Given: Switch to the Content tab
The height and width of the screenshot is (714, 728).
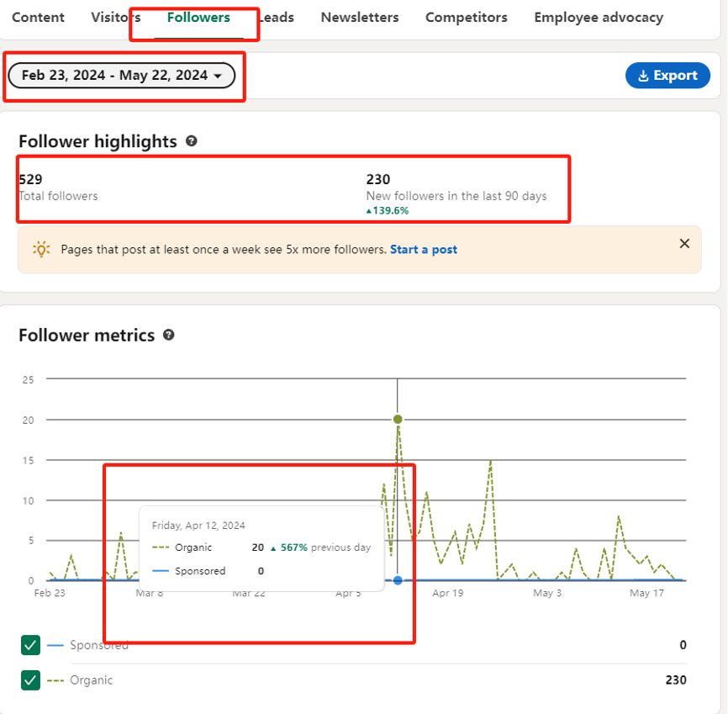Looking at the screenshot, I should coord(38,18).
